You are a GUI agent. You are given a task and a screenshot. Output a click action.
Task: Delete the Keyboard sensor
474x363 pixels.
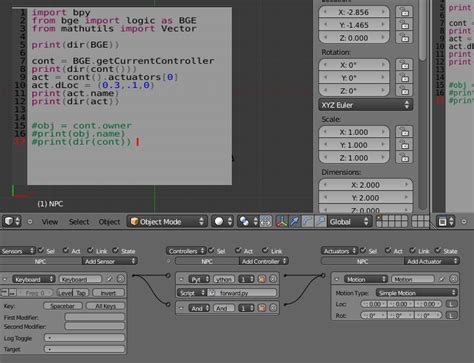121,279
